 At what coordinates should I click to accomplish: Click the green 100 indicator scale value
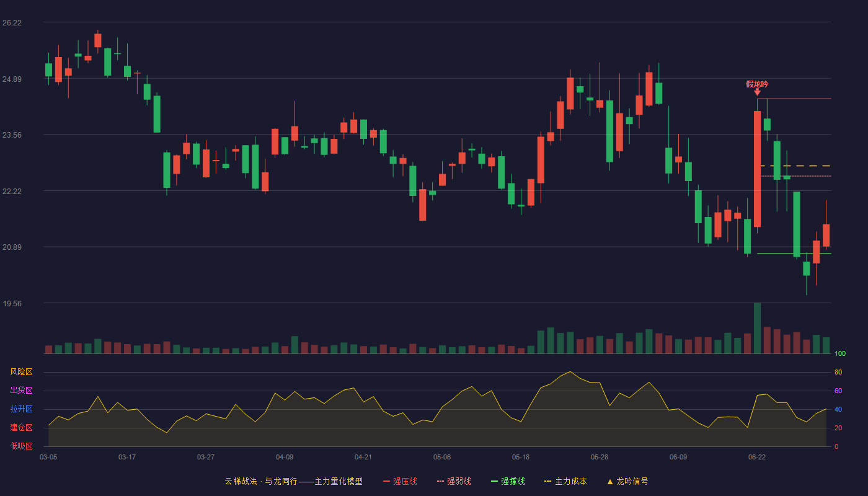[840, 354]
